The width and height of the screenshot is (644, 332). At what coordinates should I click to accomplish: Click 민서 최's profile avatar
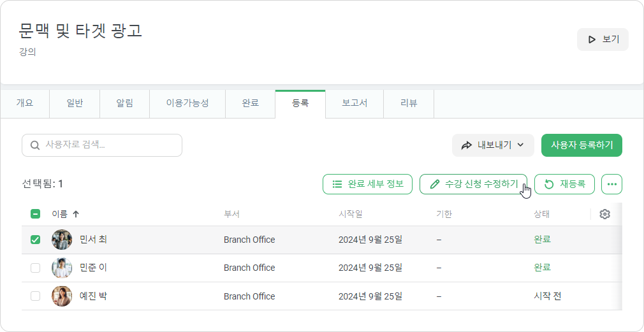tap(62, 240)
